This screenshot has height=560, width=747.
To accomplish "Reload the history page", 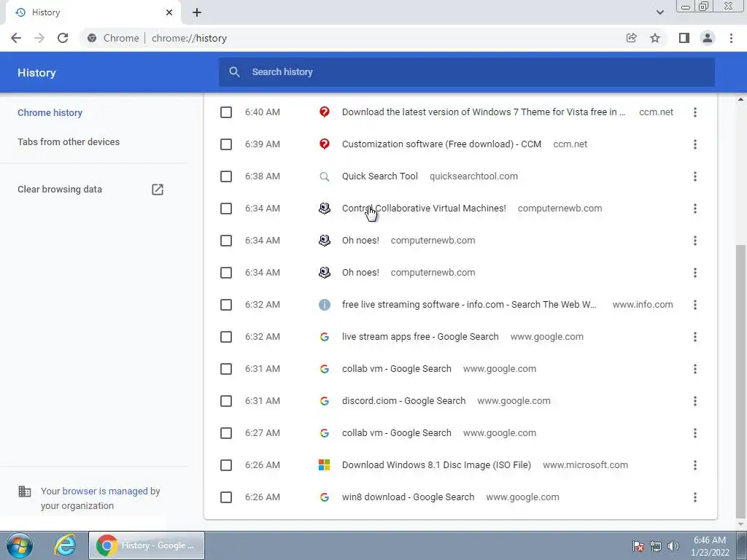I will [x=63, y=38].
